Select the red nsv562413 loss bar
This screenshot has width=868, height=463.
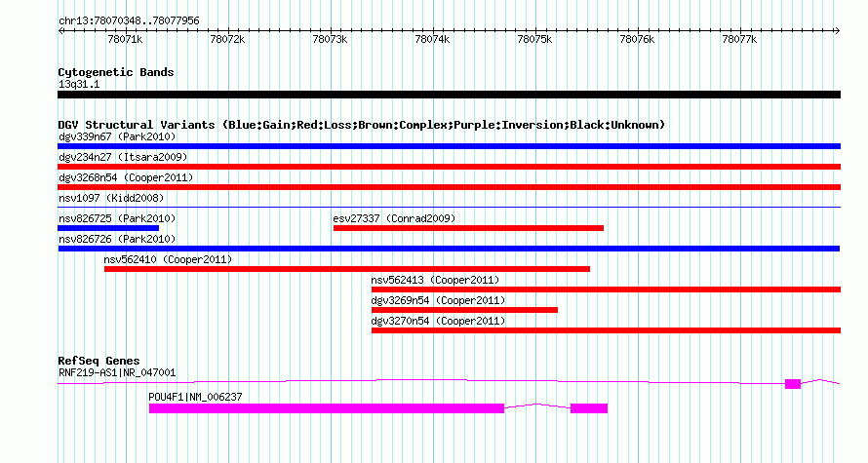(607, 289)
